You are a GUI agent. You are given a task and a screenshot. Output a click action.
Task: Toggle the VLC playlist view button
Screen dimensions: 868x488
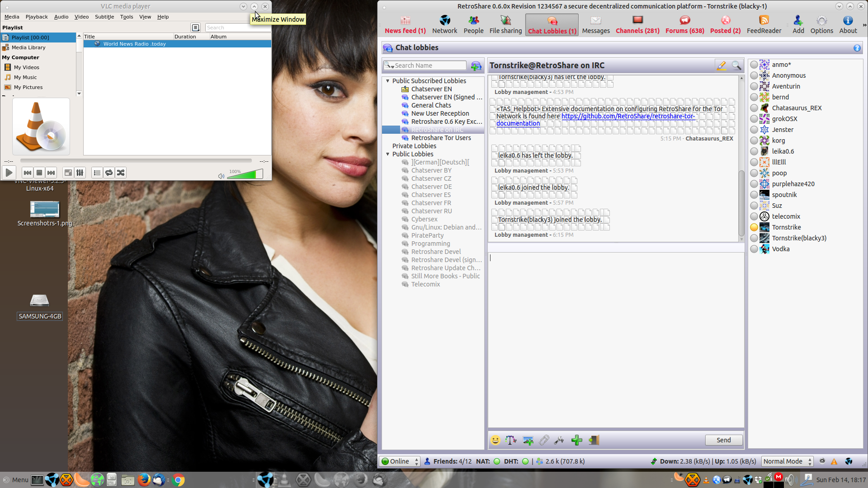(97, 173)
